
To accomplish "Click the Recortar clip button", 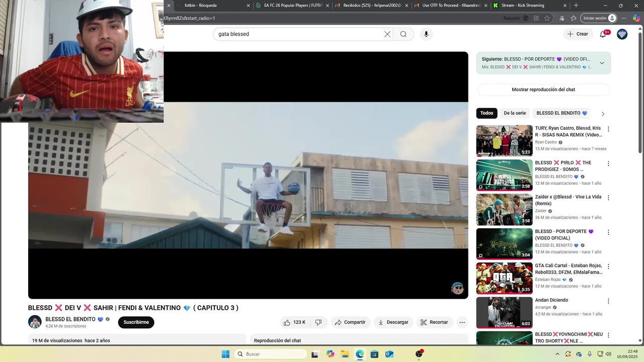I will click(x=434, y=322).
